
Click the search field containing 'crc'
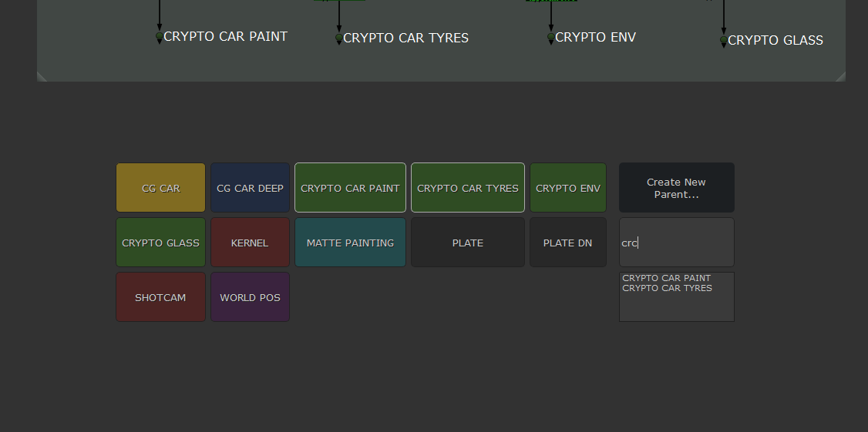coord(676,243)
